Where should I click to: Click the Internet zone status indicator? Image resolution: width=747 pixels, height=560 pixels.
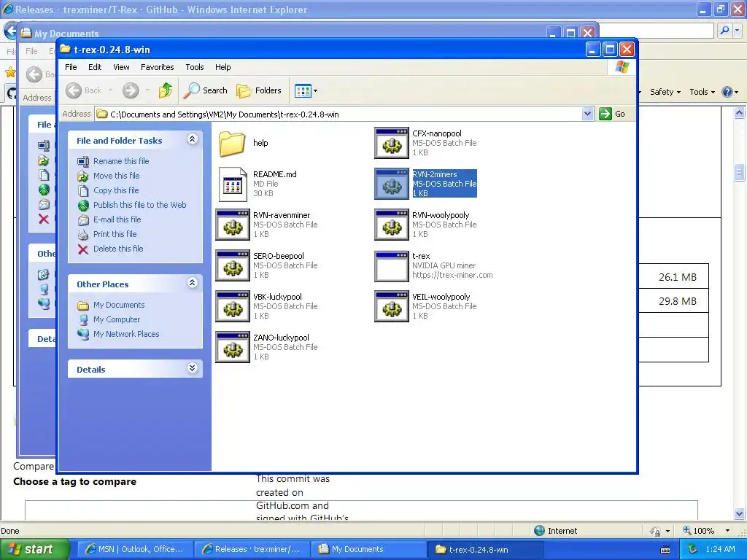tap(555, 531)
